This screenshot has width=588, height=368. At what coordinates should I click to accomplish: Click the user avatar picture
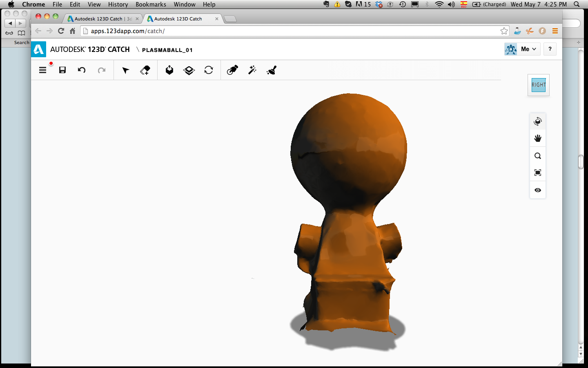click(x=511, y=49)
